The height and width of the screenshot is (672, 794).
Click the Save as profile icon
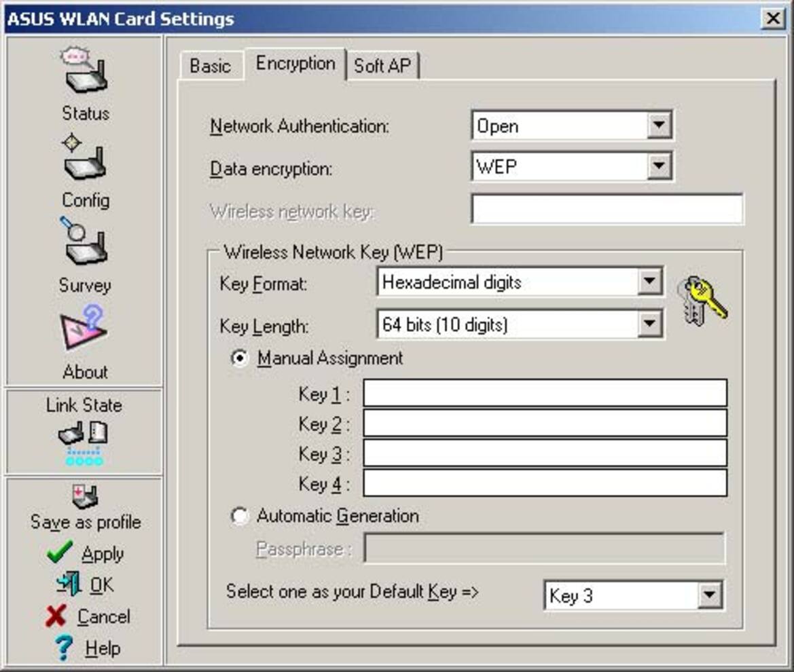[x=85, y=496]
